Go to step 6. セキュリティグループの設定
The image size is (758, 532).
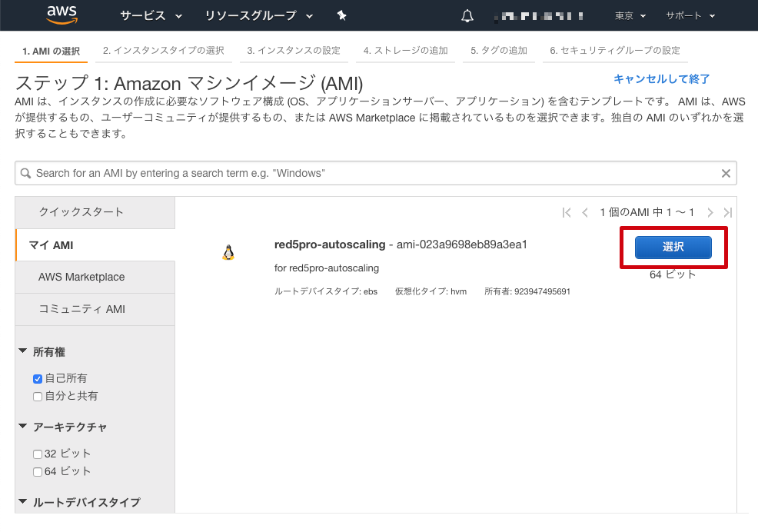tap(615, 51)
